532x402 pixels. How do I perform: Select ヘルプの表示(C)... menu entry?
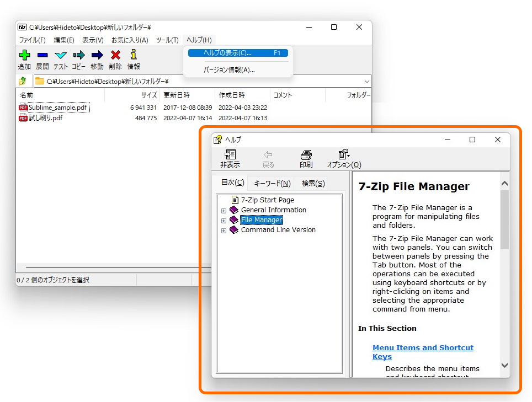tap(238, 53)
